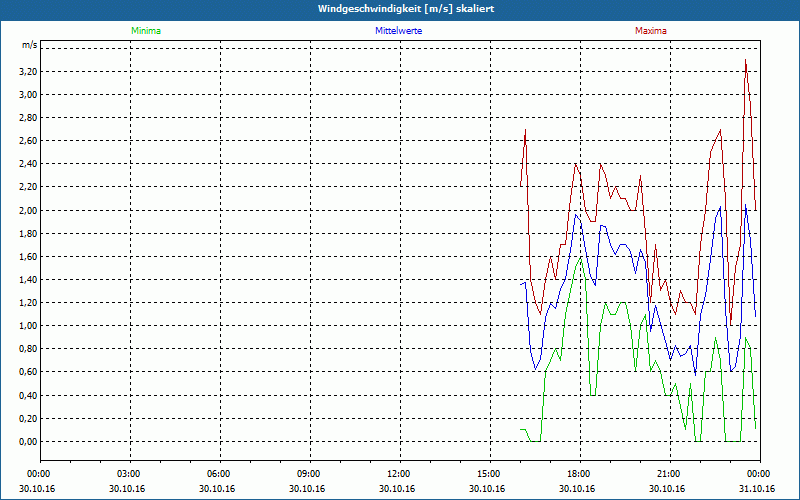Viewport: 800px width, 500px height.
Task: Click the 2,60 y-axis value
Action: (28, 141)
